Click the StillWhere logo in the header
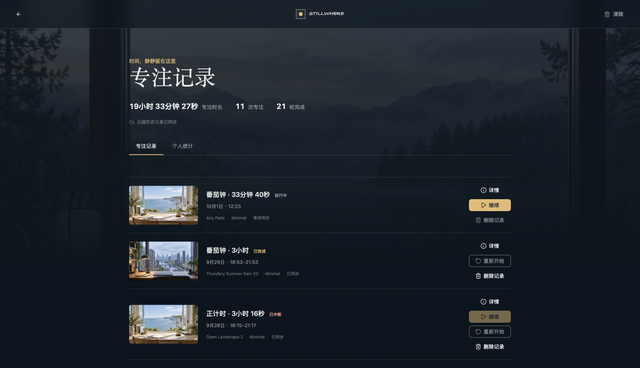This screenshot has height=368, width=640. pos(320,14)
